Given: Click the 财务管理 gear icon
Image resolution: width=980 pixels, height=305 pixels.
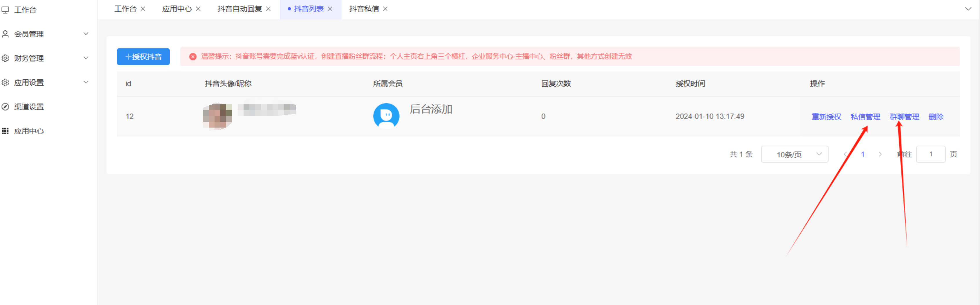Looking at the screenshot, I should 5,58.
